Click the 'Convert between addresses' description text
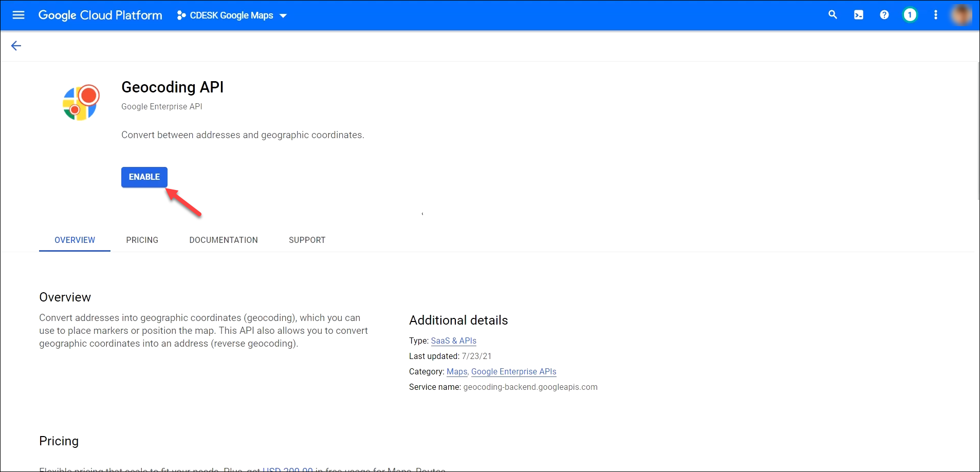Screen dimensions: 980x472 coord(243,135)
